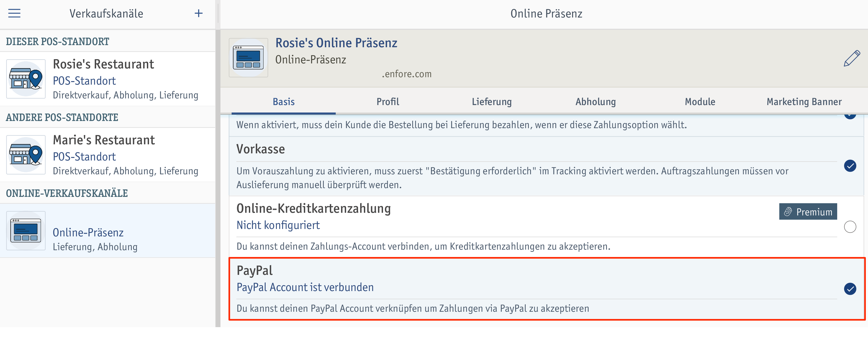Click the Premium badge
The width and height of the screenshot is (868, 338).
click(808, 211)
